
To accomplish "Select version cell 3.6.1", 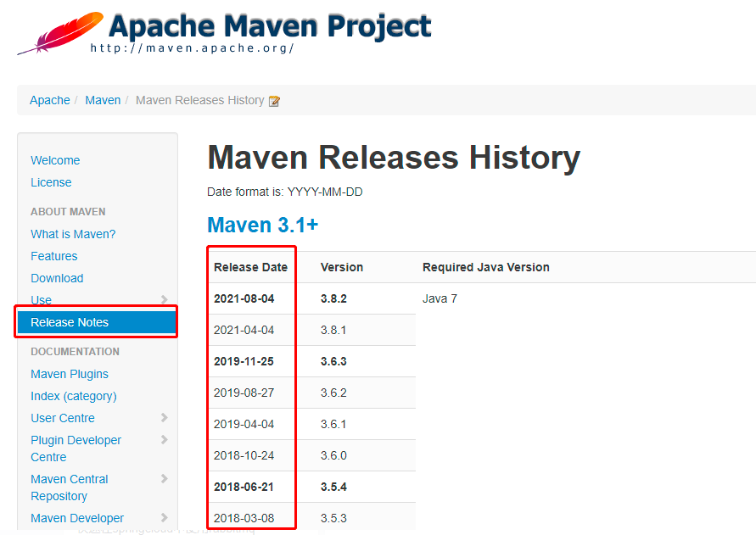I will [333, 424].
